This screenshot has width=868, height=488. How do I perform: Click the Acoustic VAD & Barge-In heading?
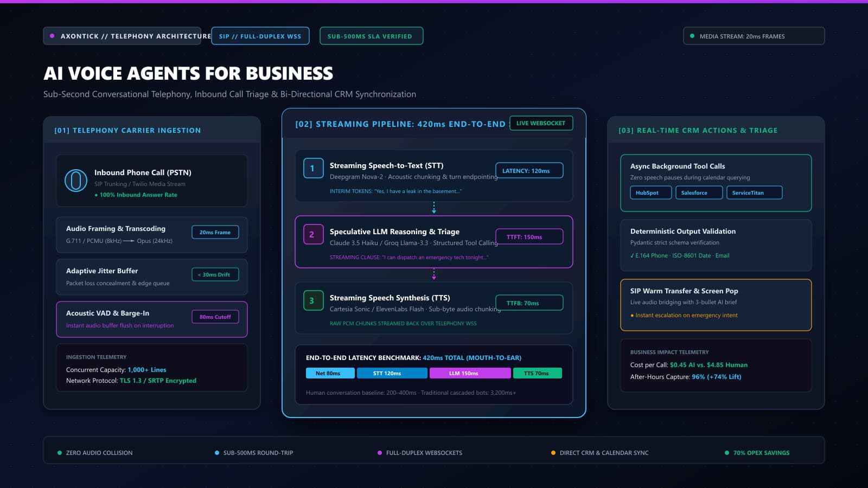tap(107, 313)
